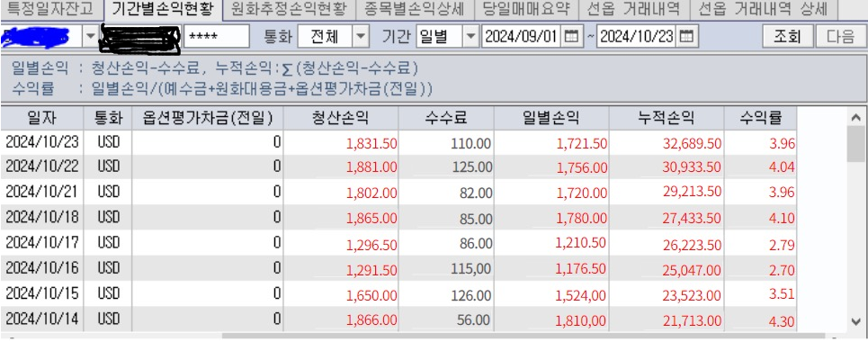This screenshot has width=868, height=342.
Task: Click the scroll up arrow of the table
Action: (x=855, y=117)
